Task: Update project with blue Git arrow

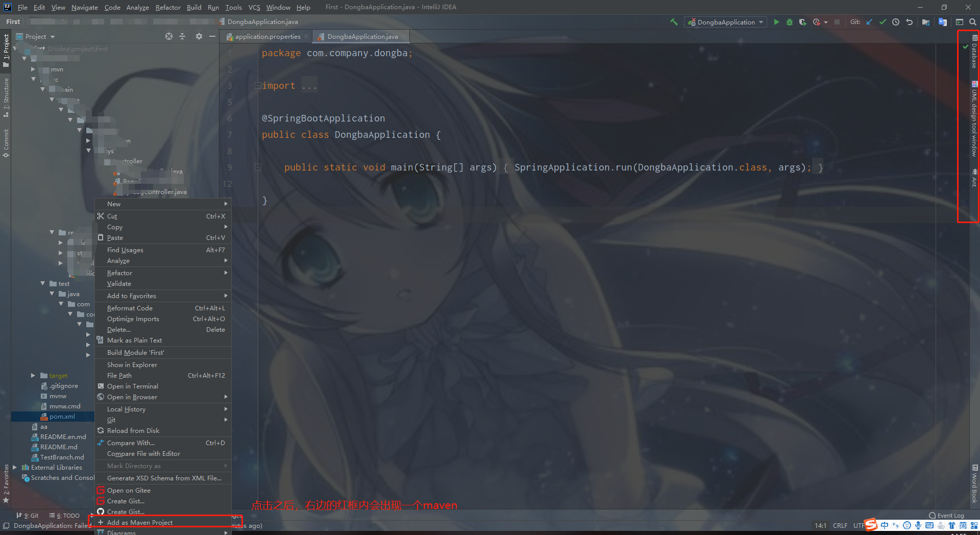Action: coord(869,22)
